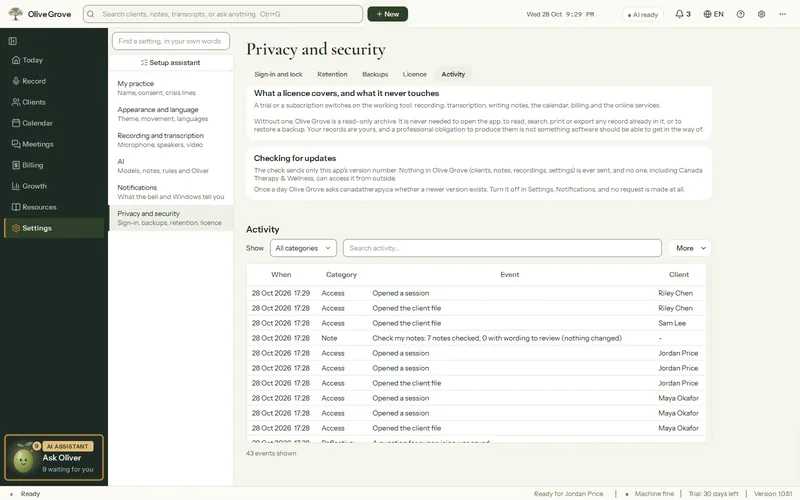This screenshot has height=500, width=800.
Task: Switch to the Retention tab
Action: 332,74
